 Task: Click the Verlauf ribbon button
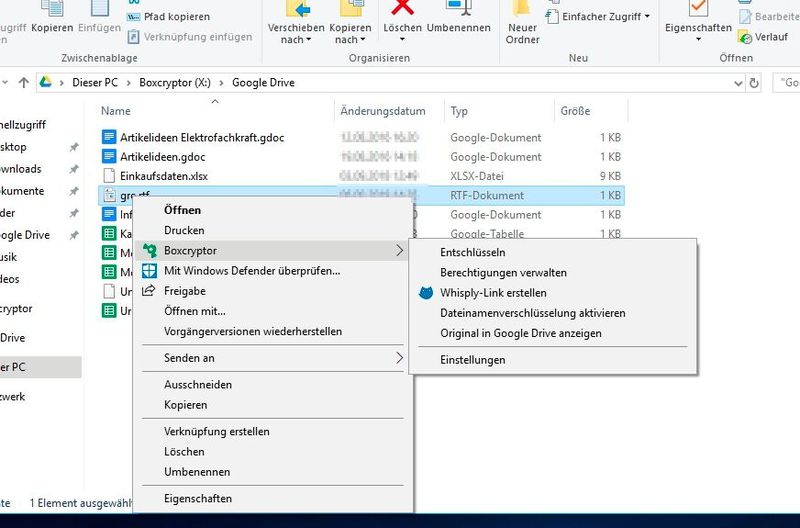pos(763,37)
